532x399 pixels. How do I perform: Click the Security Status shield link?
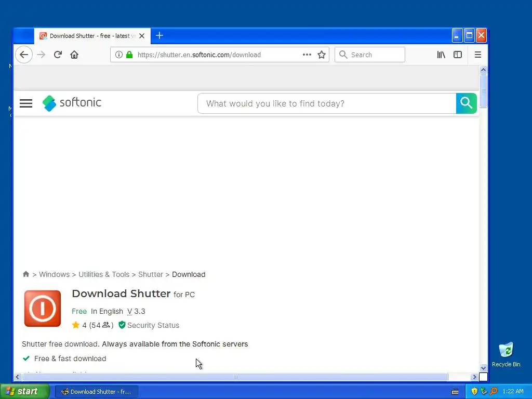[149, 325]
